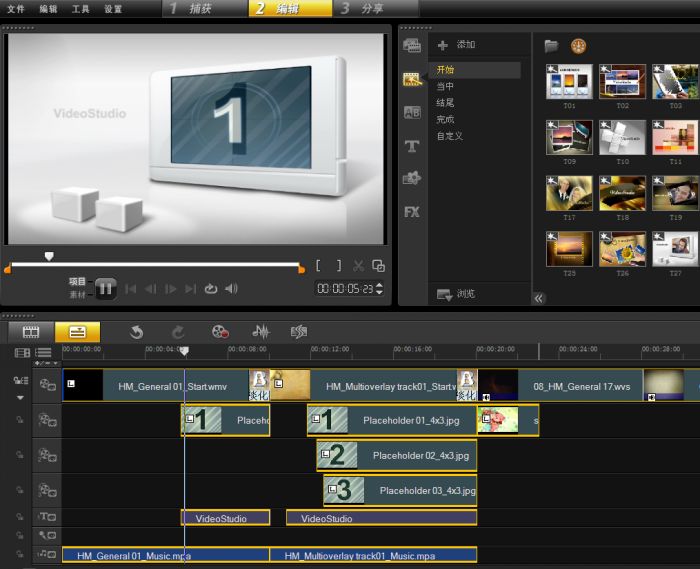Pause playback in the preview panel
Viewport: 700px width, 569px height.
(105, 289)
